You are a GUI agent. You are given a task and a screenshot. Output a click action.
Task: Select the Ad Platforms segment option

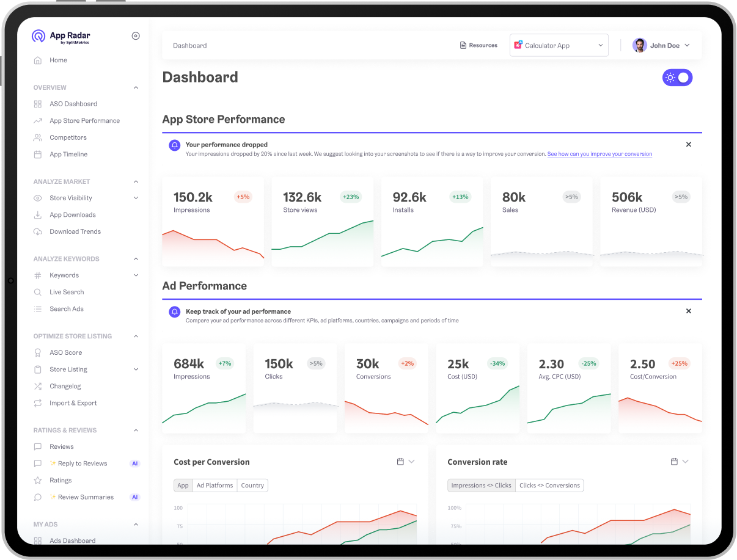215,485
